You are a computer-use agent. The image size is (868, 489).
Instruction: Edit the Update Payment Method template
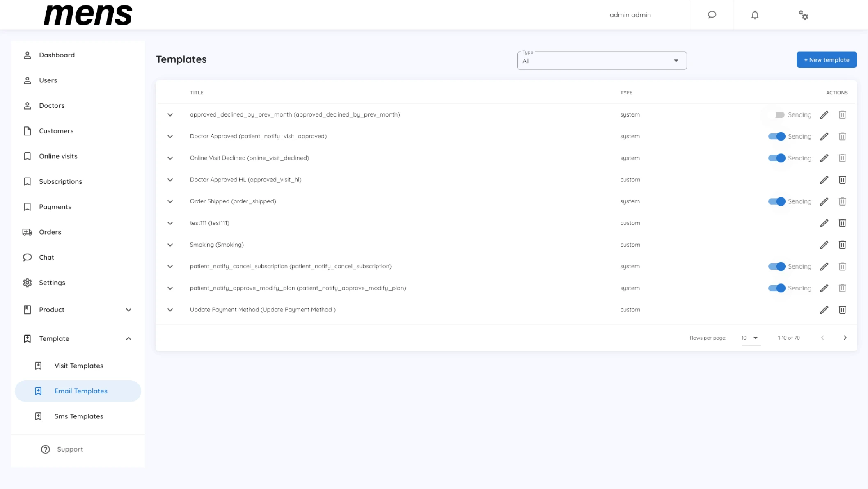click(x=824, y=310)
